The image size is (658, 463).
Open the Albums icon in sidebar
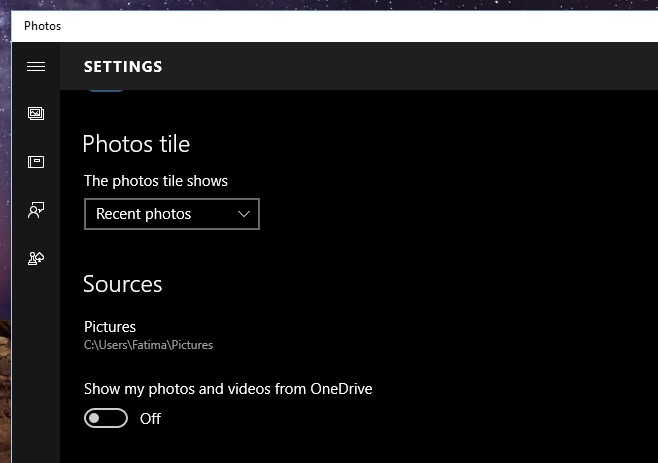[x=36, y=162]
